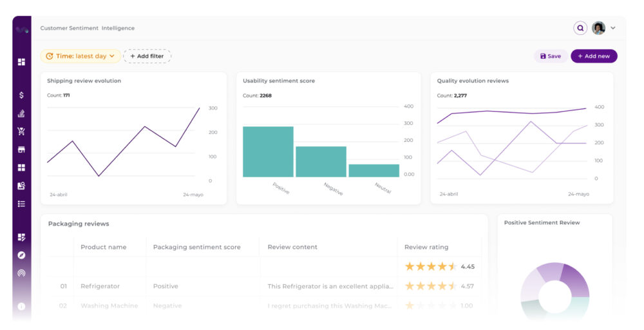
Task: Click the info icon at sidebar bottom
Action: coord(21,306)
